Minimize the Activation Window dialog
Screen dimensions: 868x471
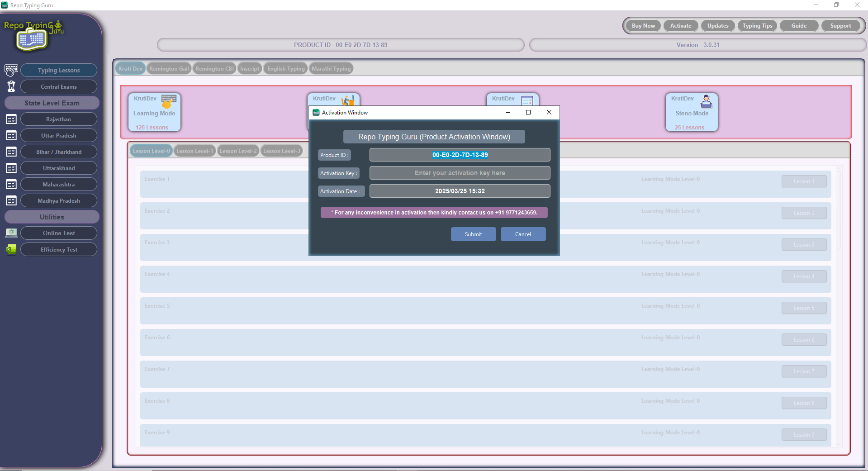coord(508,112)
